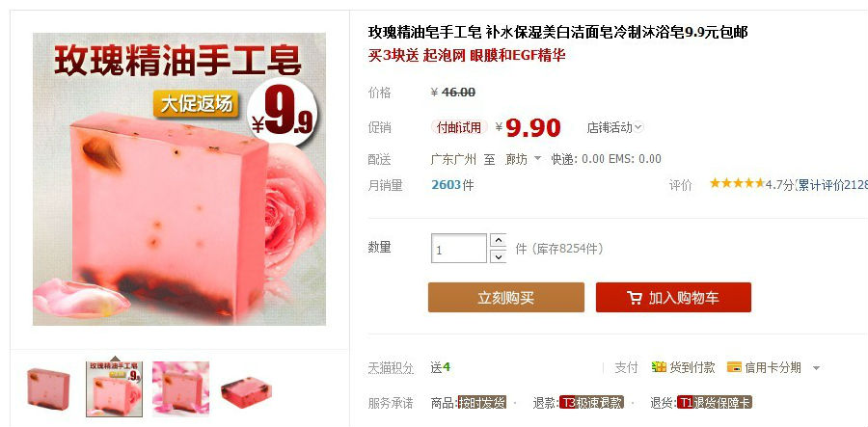The height and width of the screenshot is (427, 868).
Task: Click the 信用卡分期 card icon
Action: pos(734,366)
